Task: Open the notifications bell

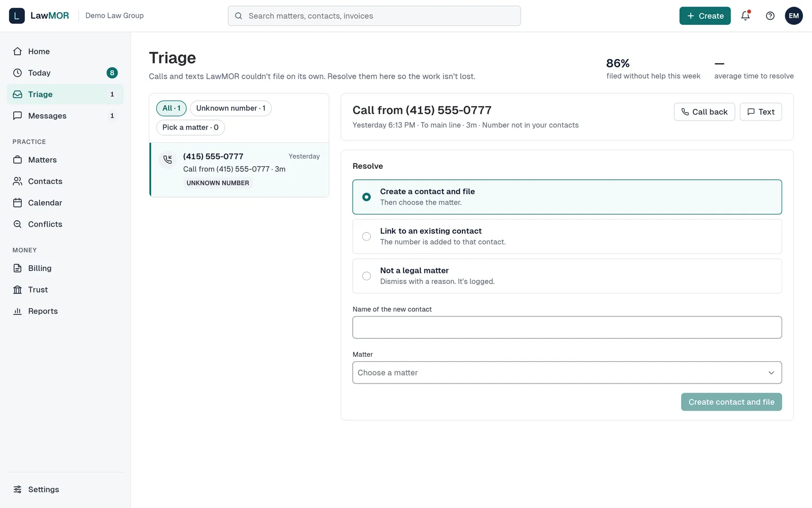Action: pos(746,16)
